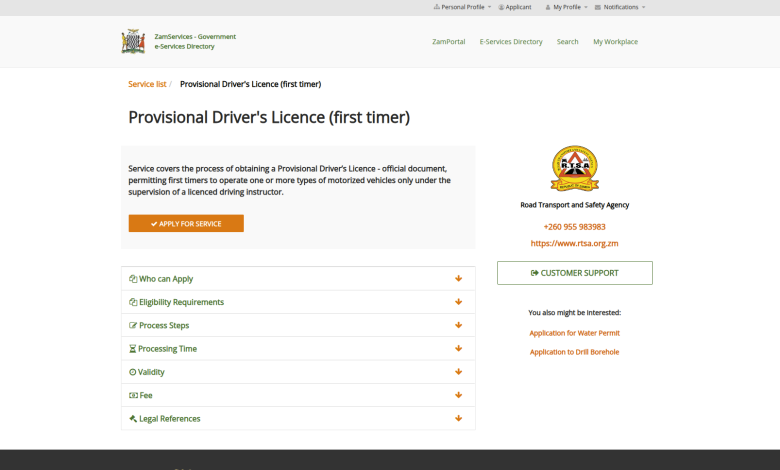Click the Processing Time hourglass icon

coord(133,349)
